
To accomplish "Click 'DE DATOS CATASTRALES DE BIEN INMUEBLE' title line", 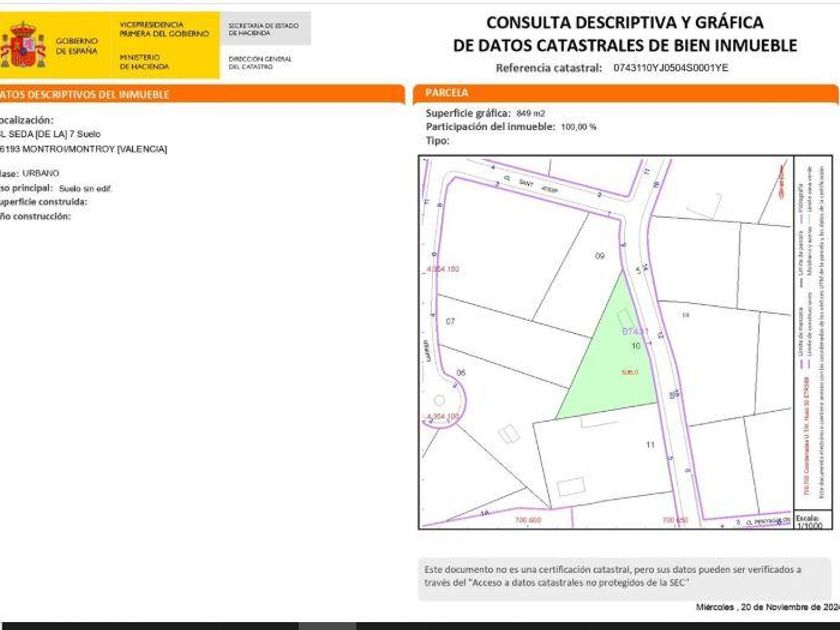I will tap(625, 46).
